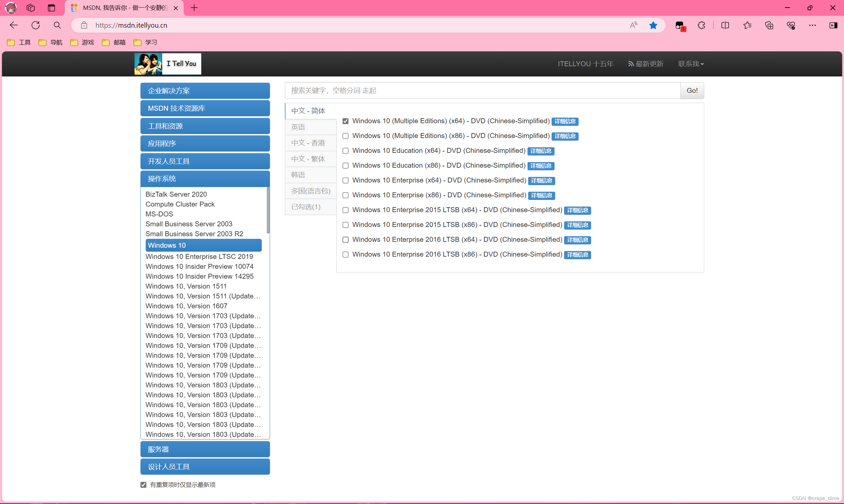Click the browser refresh icon

pyautogui.click(x=36, y=25)
